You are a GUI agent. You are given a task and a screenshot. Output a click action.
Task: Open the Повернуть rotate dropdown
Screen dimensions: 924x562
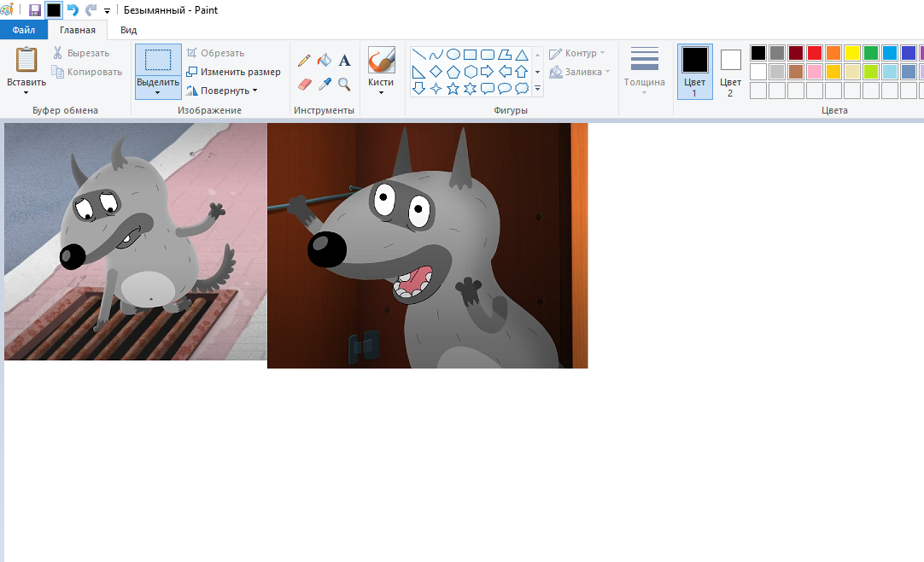coord(222,91)
